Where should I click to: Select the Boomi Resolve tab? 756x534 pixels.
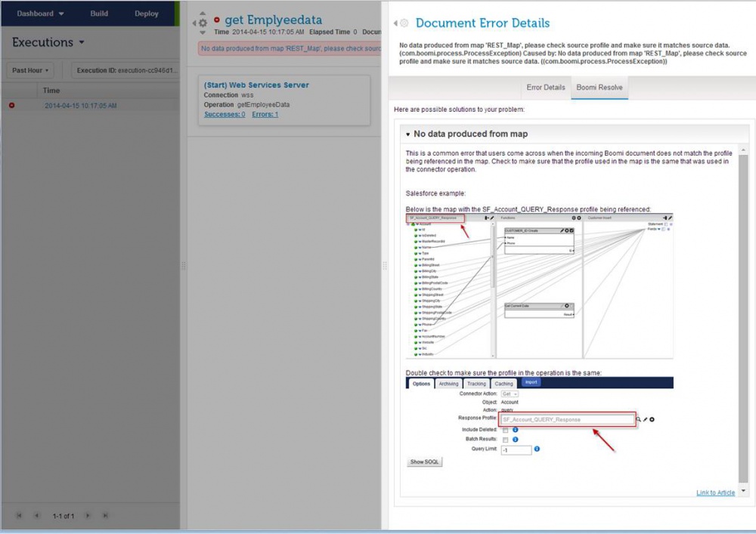click(x=600, y=87)
